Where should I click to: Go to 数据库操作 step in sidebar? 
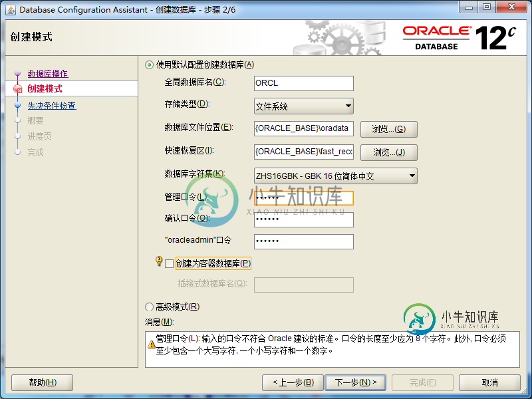click(x=48, y=74)
